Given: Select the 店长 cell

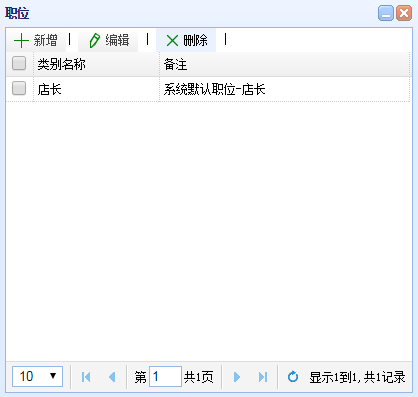Looking at the screenshot, I should [x=97, y=89].
